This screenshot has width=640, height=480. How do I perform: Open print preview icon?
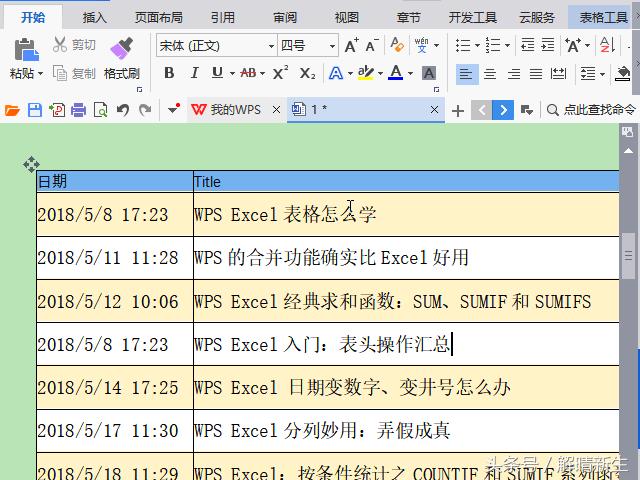100,110
